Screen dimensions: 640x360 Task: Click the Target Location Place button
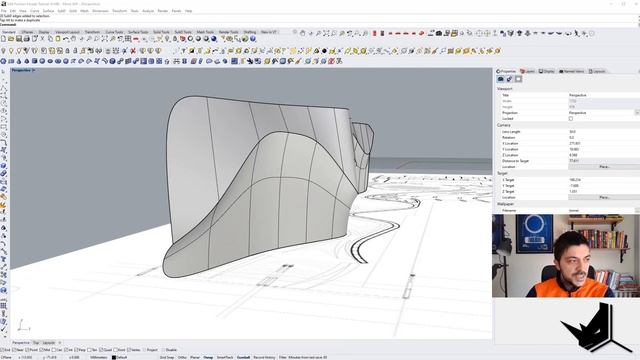click(604, 197)
